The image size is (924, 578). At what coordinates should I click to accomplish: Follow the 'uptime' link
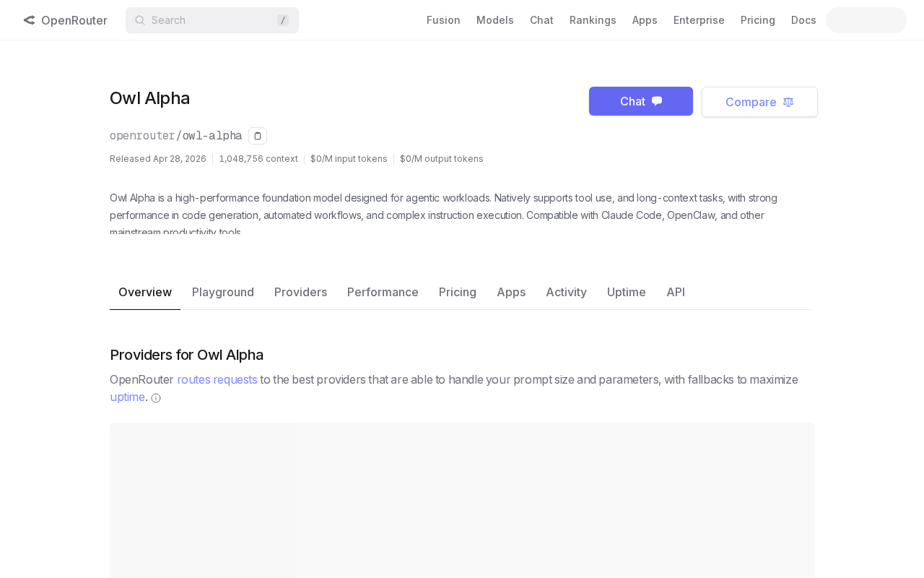point(127,397)
